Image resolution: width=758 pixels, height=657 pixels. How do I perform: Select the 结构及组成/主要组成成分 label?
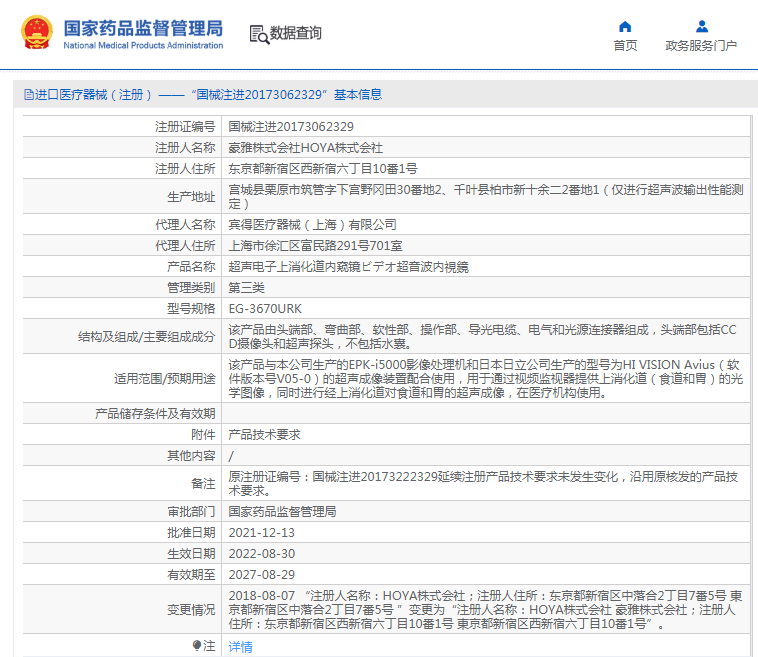[x=146, y=336]
